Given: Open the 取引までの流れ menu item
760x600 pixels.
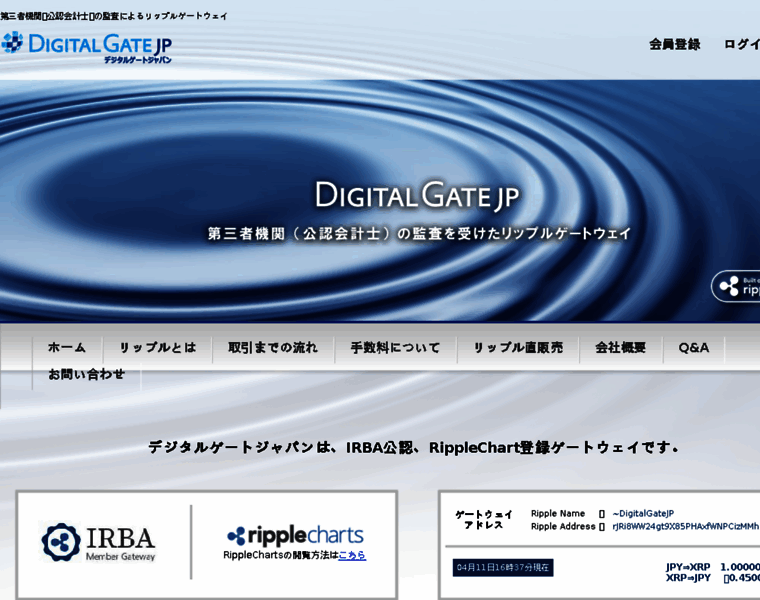Looking at the screenshot, I should (x=273, y=347).
